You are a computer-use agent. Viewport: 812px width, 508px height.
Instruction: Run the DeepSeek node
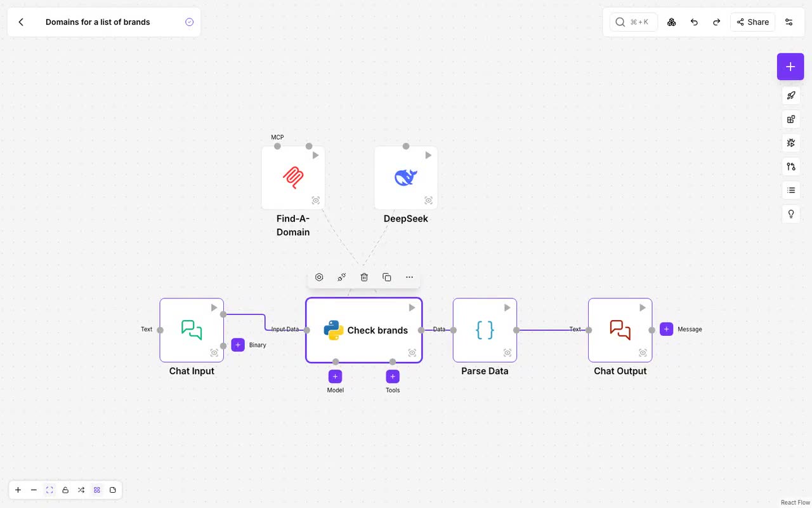428,156
